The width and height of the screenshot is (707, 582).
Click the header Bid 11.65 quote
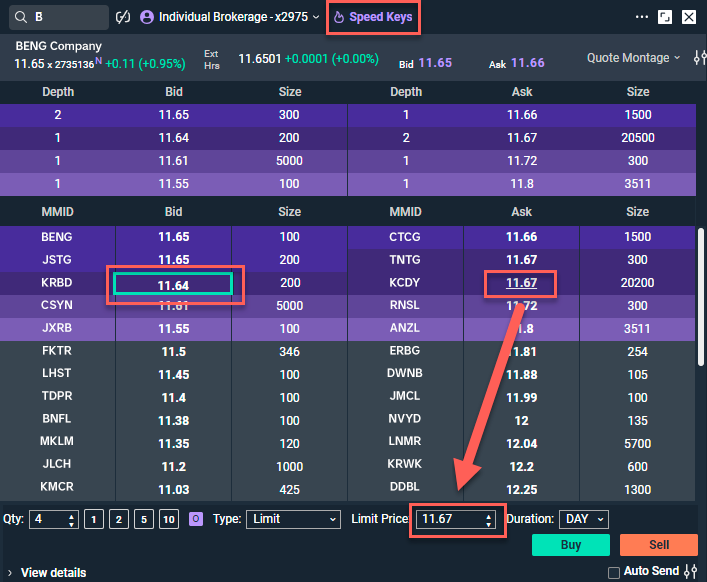pos(425,63)
